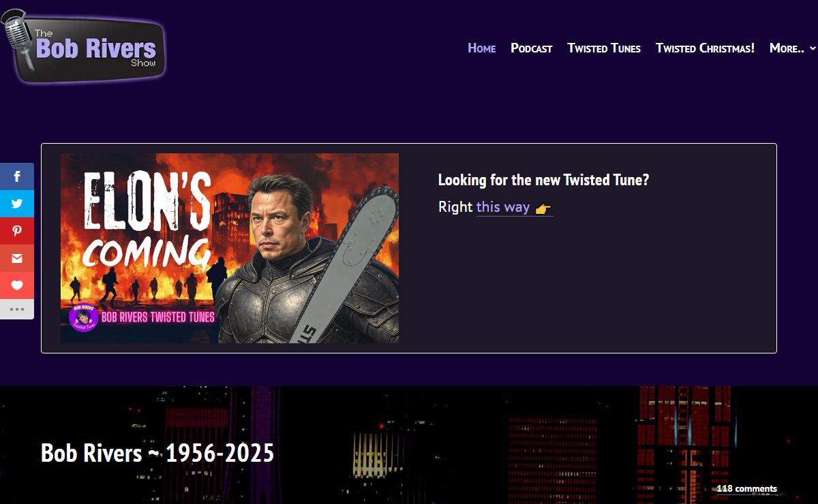The image size is (818, 504).
Task: Share page via the Twitter icon
Action: [17, 204]
